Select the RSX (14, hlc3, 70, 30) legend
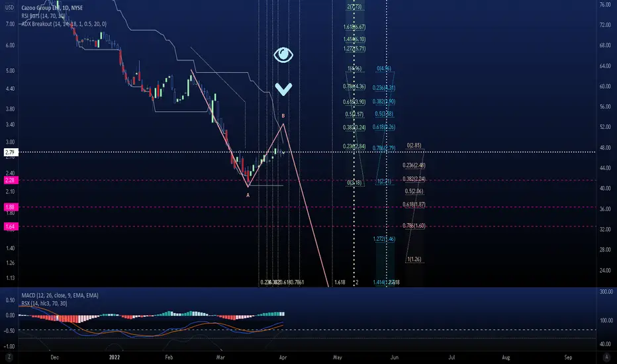The width and height of the screenshot is (617, 364). [x=44, y=303]
